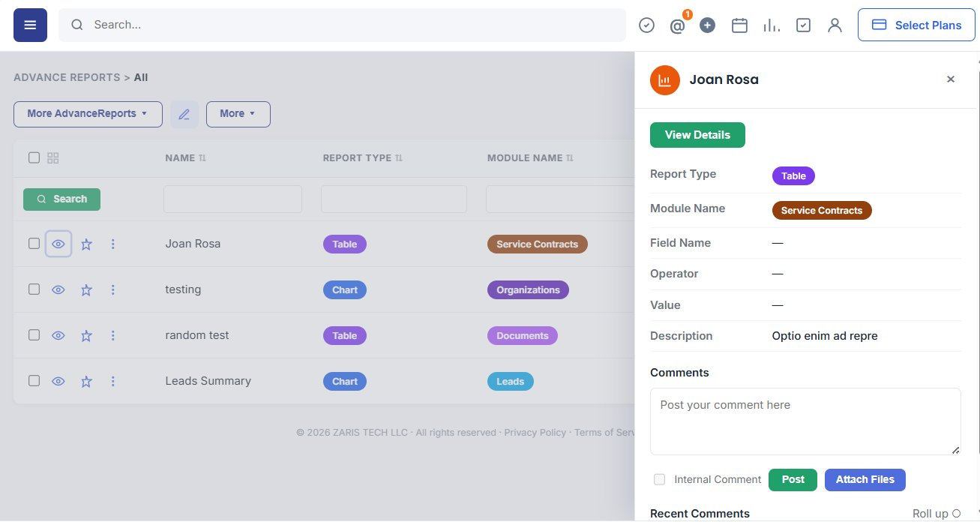Image resolution: width=980 pixels, height=522 pixels.
Task: Click the MODULE NAME filter field
Action: [559, 199]
